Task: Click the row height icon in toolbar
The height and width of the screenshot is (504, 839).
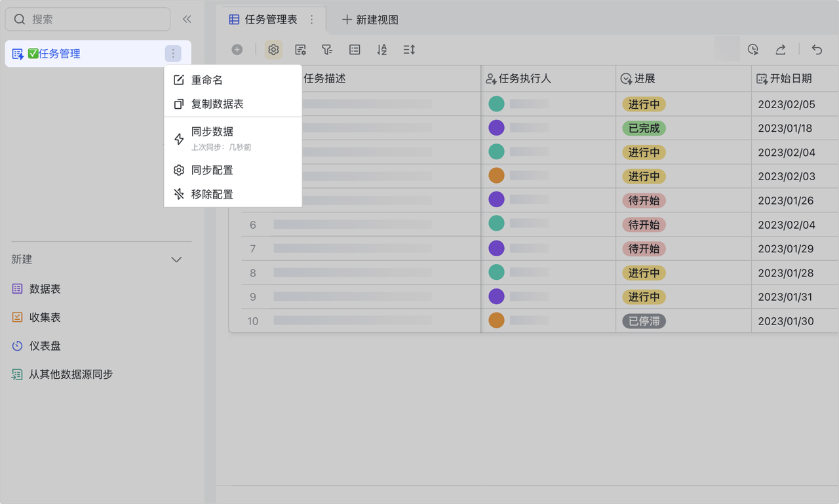Action: pos(409,50)
